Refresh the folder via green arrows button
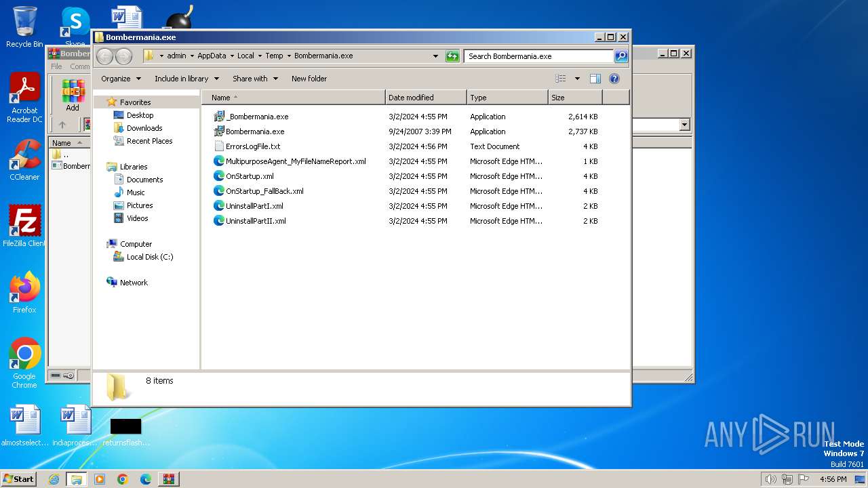 click(452, 56)
